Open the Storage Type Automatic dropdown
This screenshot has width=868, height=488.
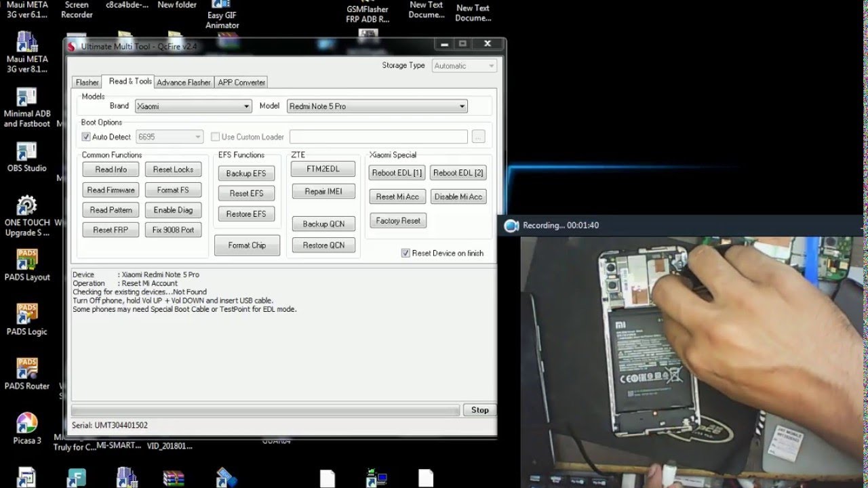(x=464, y=66)
